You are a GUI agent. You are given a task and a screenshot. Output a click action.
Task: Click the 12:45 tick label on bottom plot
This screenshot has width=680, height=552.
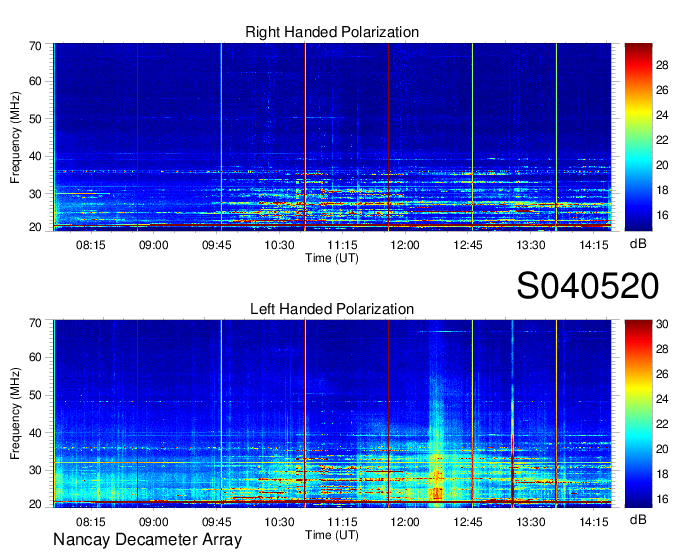(x=468, y=522)
